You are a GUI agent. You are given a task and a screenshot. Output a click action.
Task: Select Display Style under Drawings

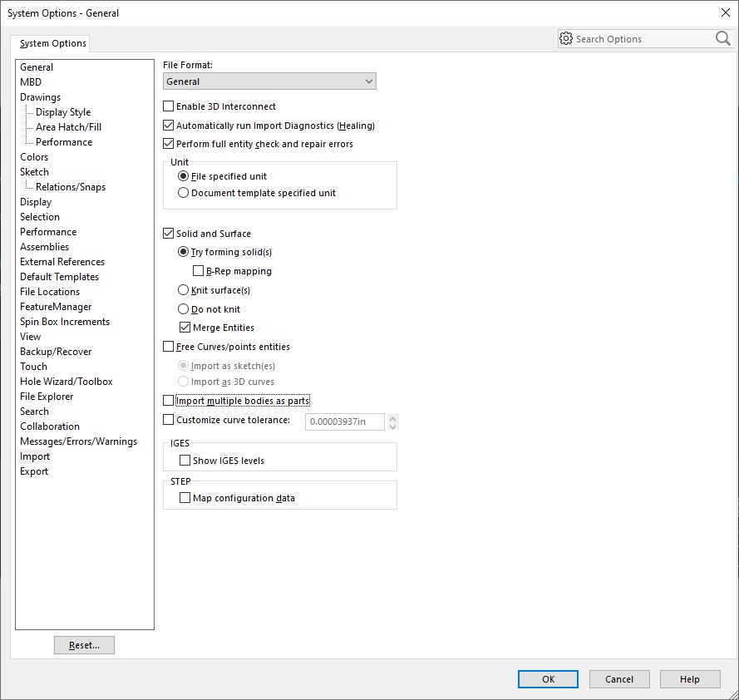point(63,112)
